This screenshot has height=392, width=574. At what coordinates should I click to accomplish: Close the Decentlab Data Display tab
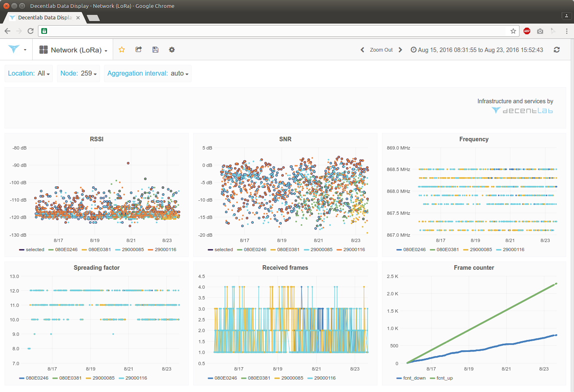[x=78, y=18]
